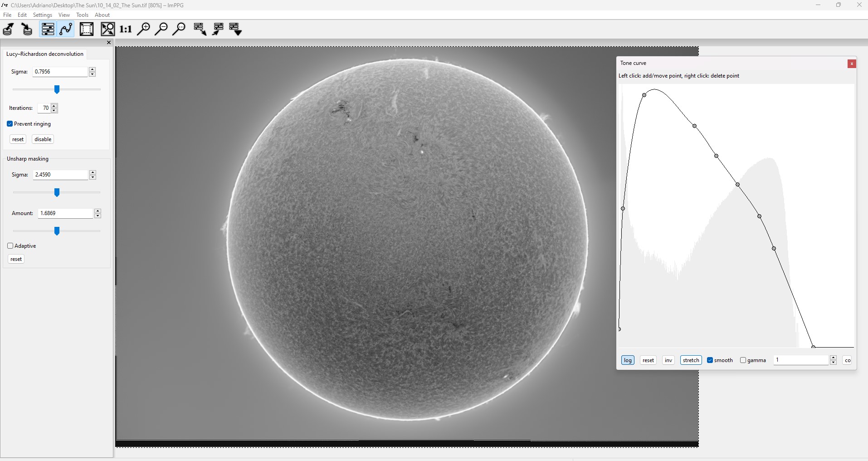Select a processing area
Viewport: 868px width, 461px height.
pyautogui.click(x=86, y=29)
